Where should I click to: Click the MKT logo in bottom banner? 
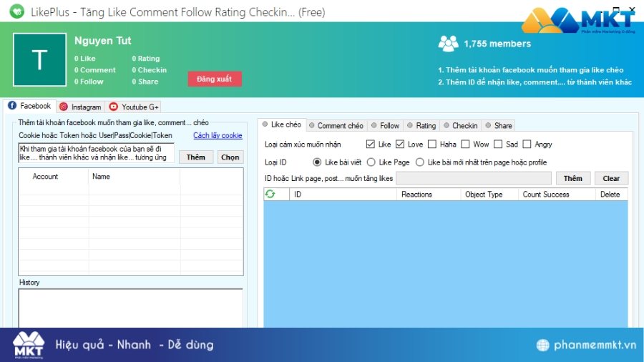[29, 345]
